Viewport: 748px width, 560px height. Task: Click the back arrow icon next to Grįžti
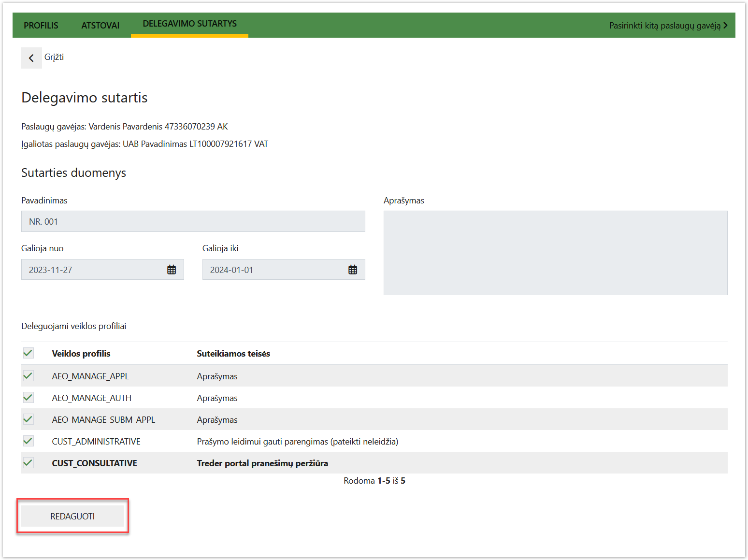coord(31,58)
